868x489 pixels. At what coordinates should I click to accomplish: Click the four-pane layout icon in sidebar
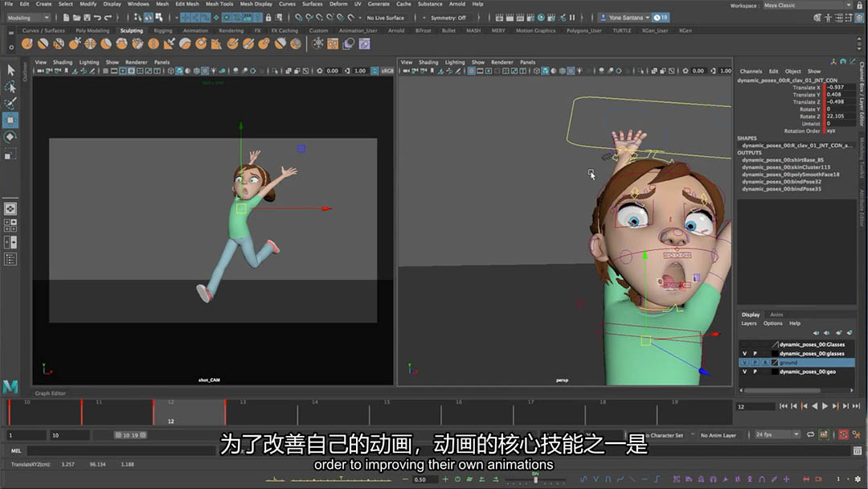pos(10,225)
